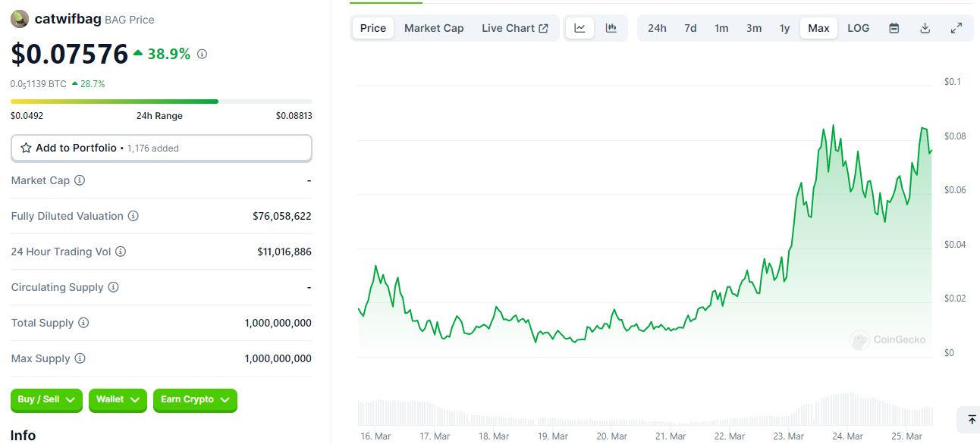
Task: Open the Total Supply info icon
Action: pyautogui.click(x=83, y=323)
